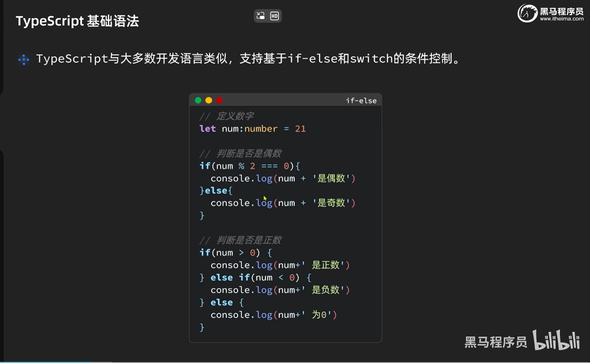
Task: Click the blue bullet icon before TypeScript sentence
Action: pyautogui.click(x=24, y=60)
